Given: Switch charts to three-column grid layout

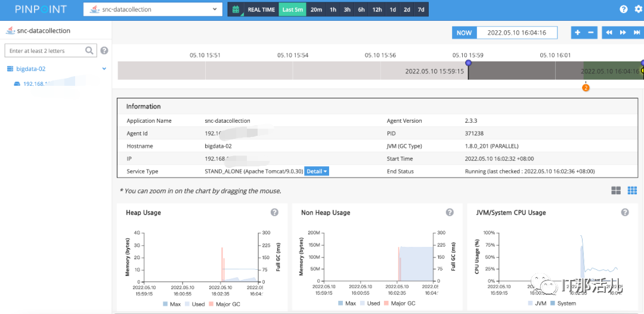Looking at the screenshot, I should click(632, 190).
